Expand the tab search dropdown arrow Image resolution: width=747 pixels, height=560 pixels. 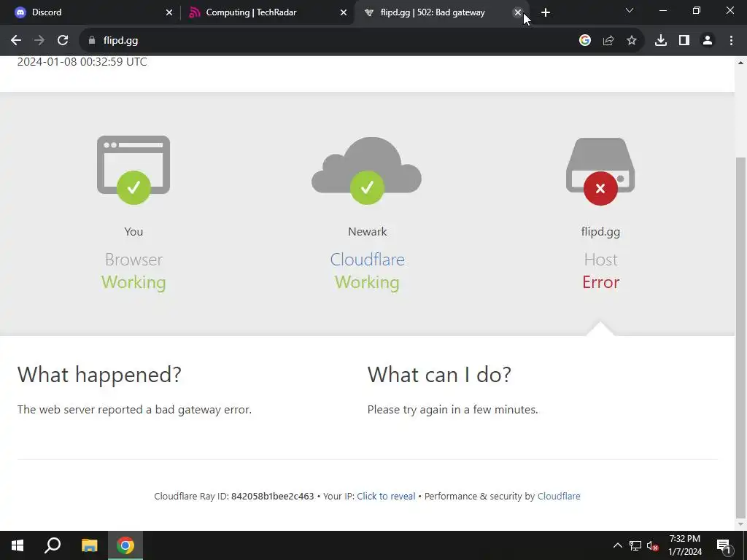tap(630, 10)
